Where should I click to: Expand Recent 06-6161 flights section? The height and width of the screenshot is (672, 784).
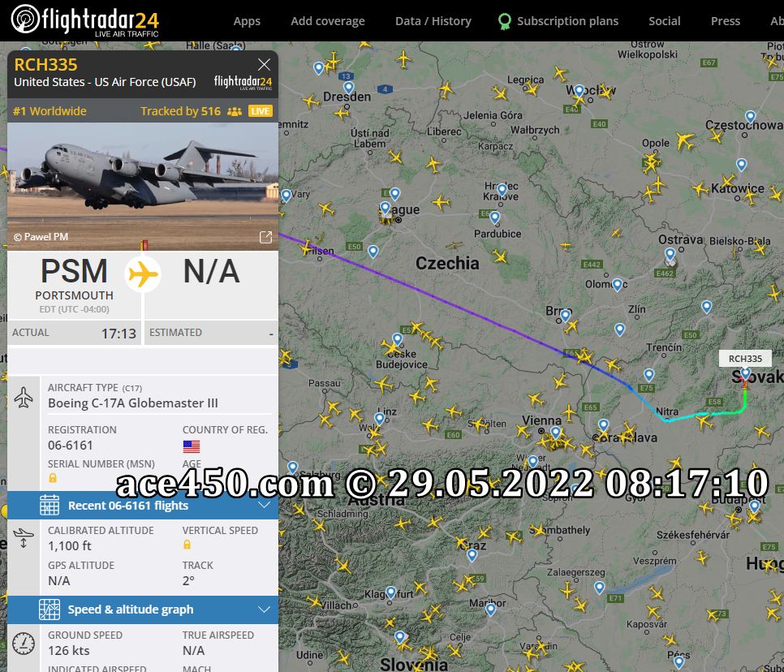[x=143, y=505]
